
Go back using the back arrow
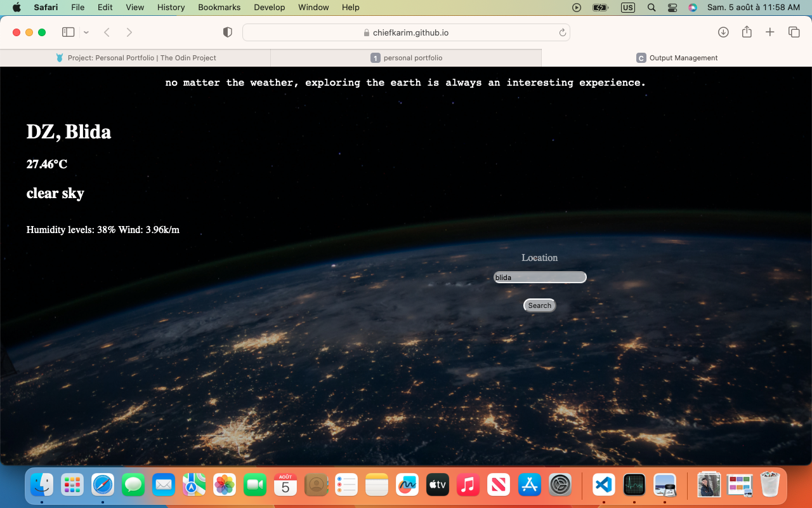pyautogui.click(x=107, y=32)
